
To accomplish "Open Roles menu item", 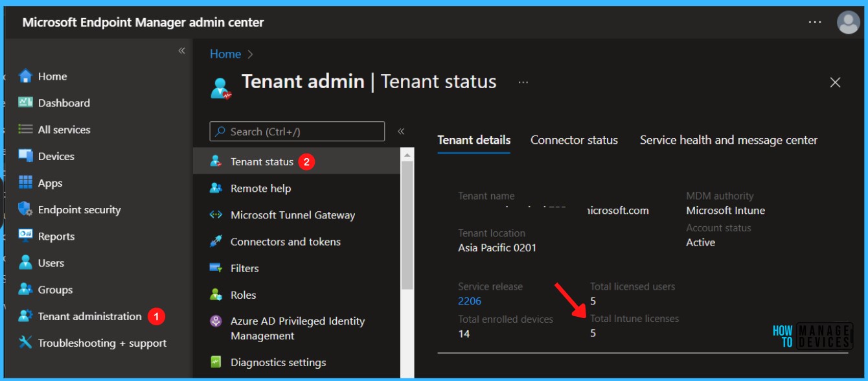I will pyautogui.click(x=297, y=294).
